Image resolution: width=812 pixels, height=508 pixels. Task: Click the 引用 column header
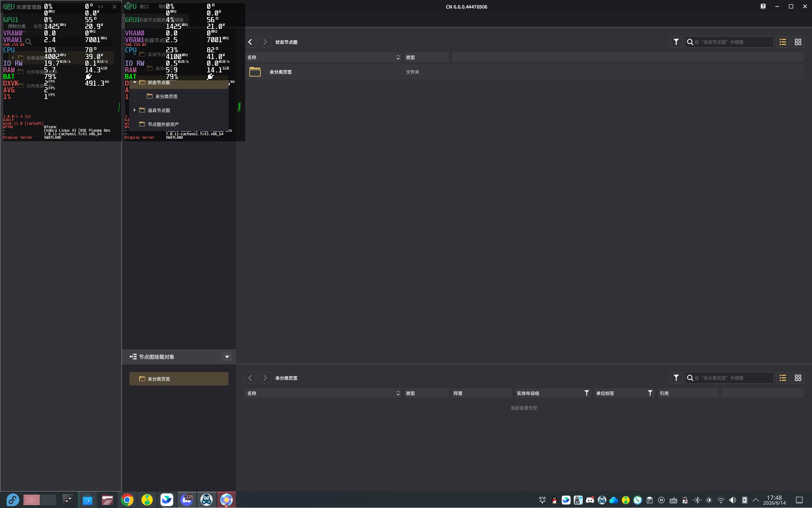[688, 393]
